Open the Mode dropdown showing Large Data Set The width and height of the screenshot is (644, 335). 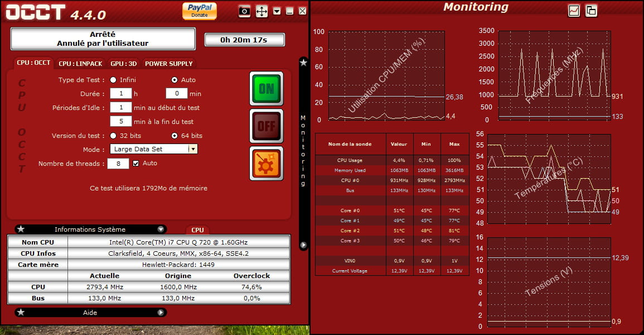click(x=153, y=149)
